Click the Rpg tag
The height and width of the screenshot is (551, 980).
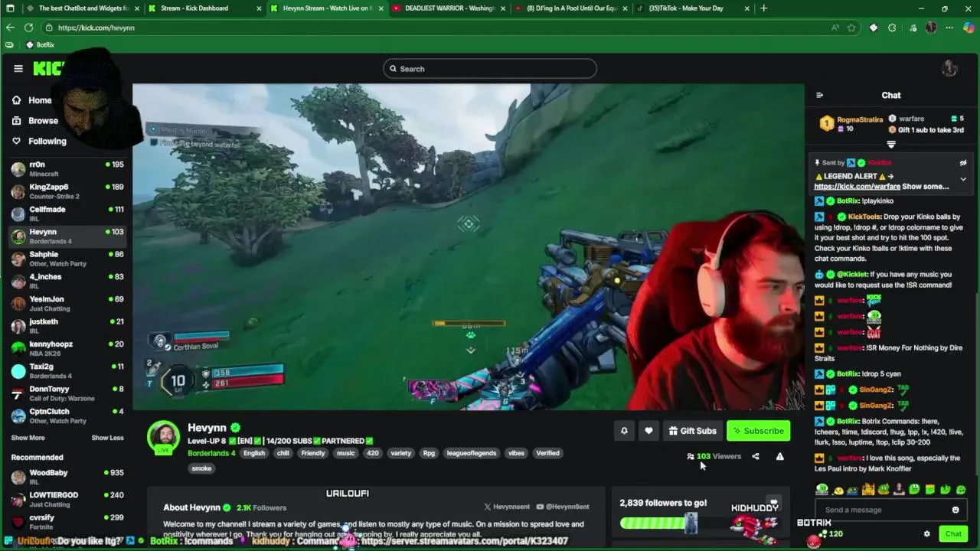(x=429, y=453)
